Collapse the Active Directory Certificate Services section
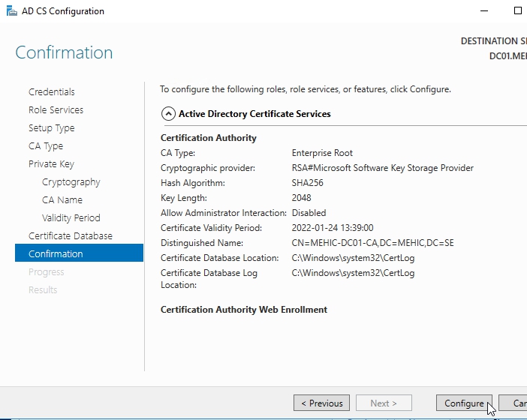The height and width of the screenshot is (420, 527). tap(168, 114)
